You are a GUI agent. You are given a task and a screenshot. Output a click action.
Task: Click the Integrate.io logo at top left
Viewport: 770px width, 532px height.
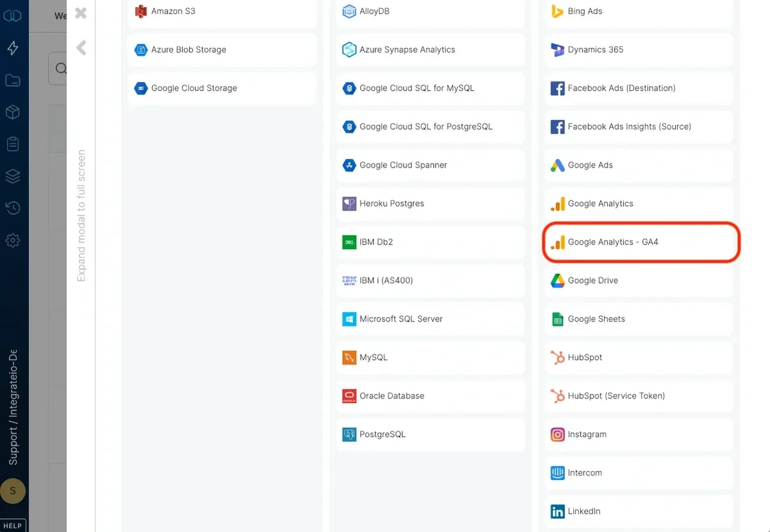pos(13,15)
